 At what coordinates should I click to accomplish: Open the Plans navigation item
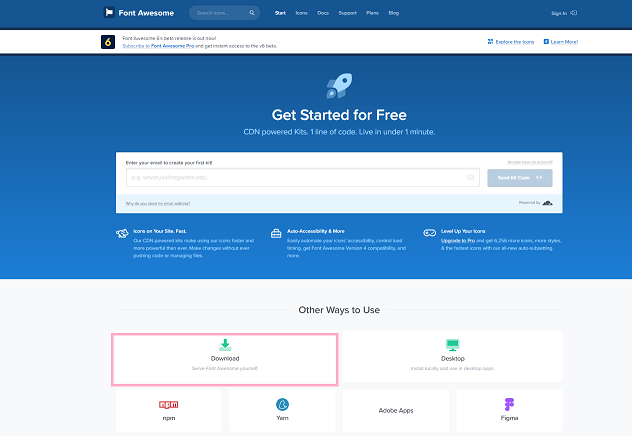pos(372,13)
